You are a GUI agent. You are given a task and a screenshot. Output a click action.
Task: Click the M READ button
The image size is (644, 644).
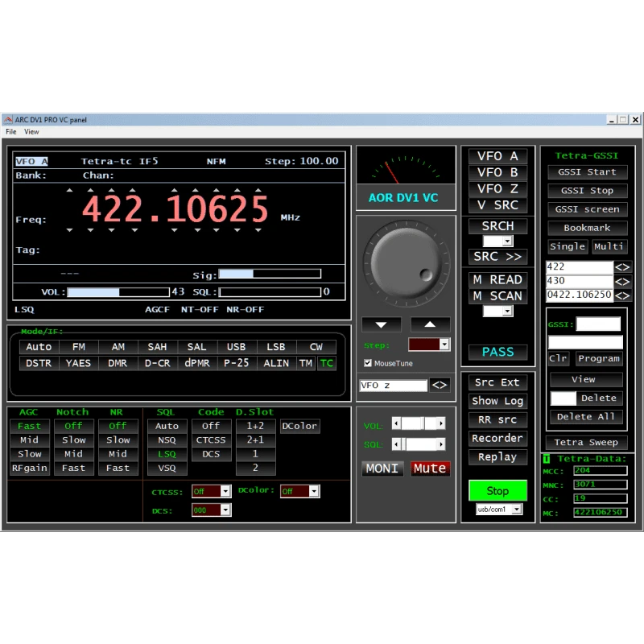tap(497, 279)
